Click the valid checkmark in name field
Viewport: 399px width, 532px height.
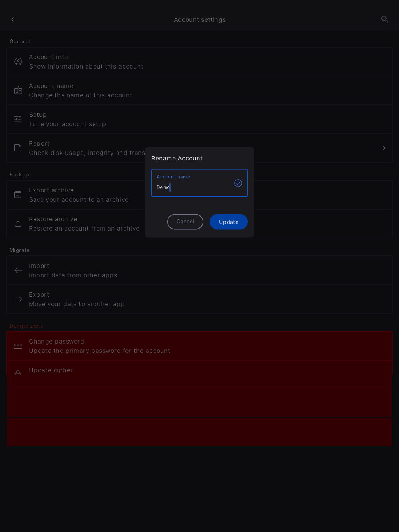click(x=238, y=183)
